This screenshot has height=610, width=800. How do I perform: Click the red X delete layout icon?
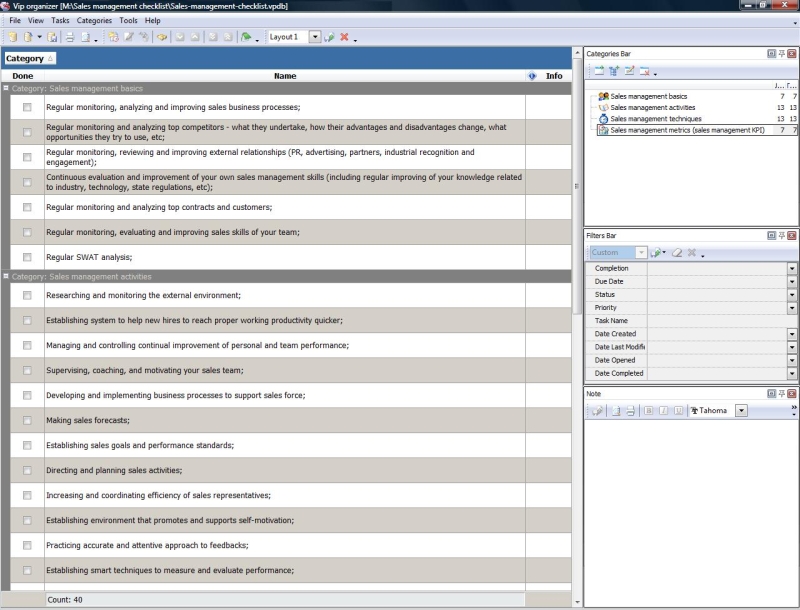pos(344,37)
